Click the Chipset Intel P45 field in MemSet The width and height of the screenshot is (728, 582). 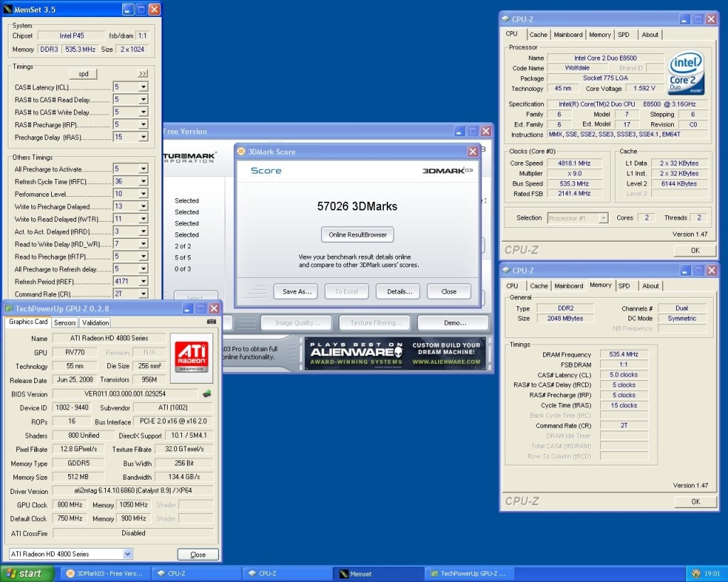coord(72,36)
